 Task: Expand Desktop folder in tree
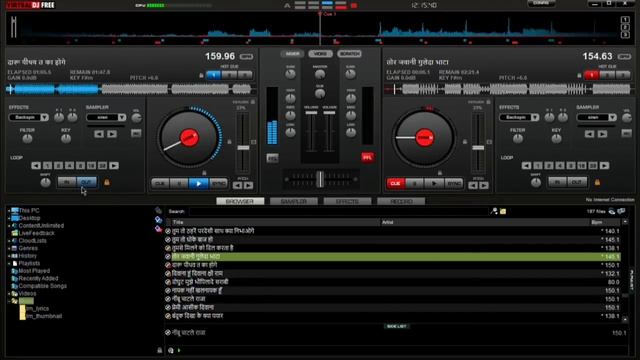(9, 218)
